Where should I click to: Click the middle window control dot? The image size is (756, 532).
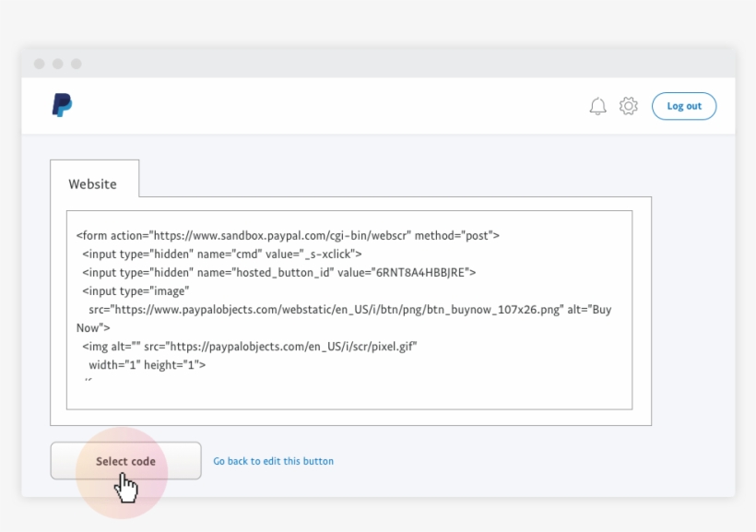pos(57,64)
